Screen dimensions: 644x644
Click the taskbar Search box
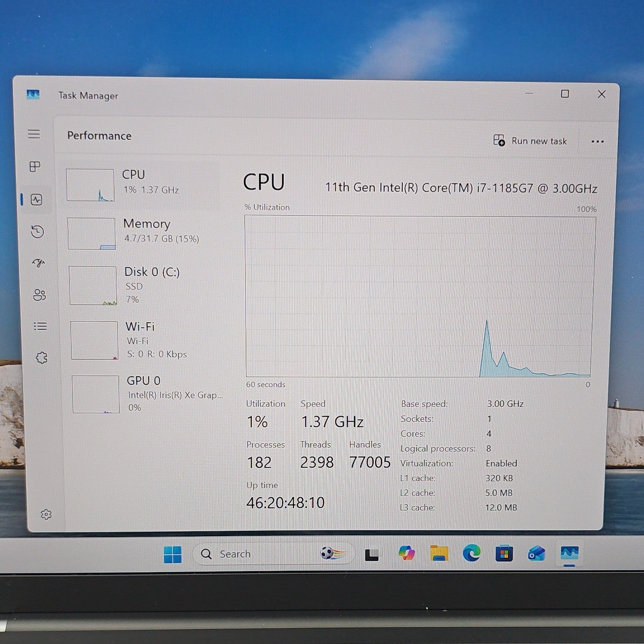(273, 554)
